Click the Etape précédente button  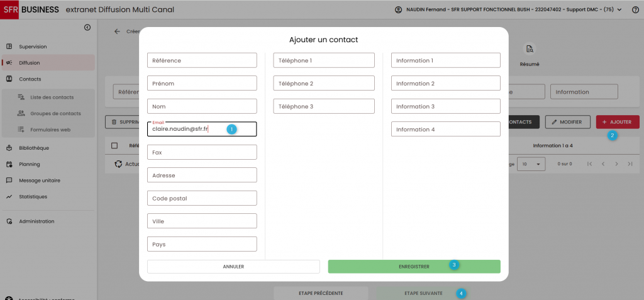click(x=321, y=293)
